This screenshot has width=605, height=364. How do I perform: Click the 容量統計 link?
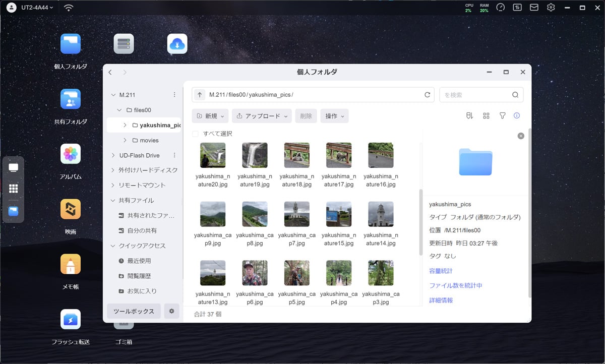(441, 271)
